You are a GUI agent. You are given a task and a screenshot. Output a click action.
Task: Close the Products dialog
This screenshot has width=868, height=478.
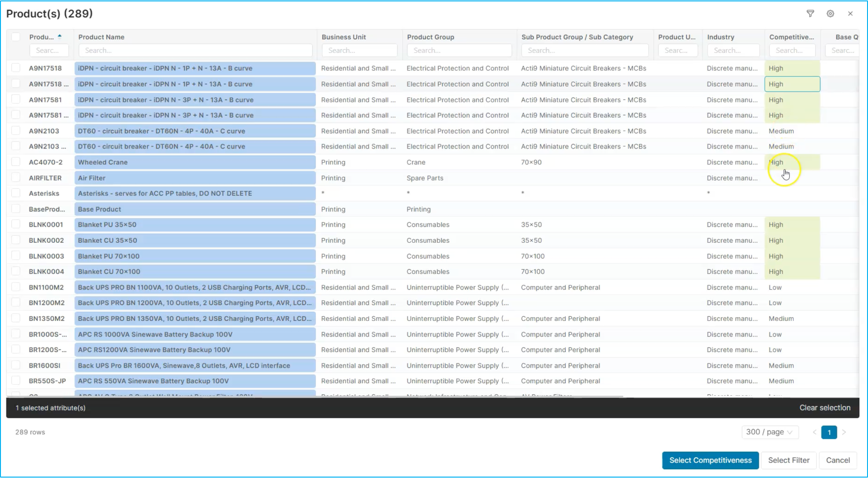pyautogui.click(x=850, y=14)
